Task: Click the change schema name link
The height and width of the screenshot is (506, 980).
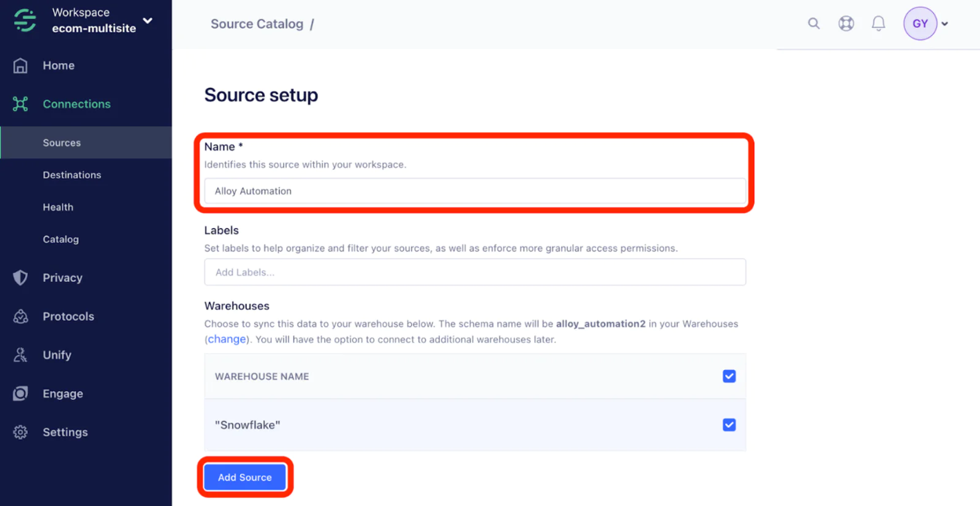Action: tap(227, 339)
